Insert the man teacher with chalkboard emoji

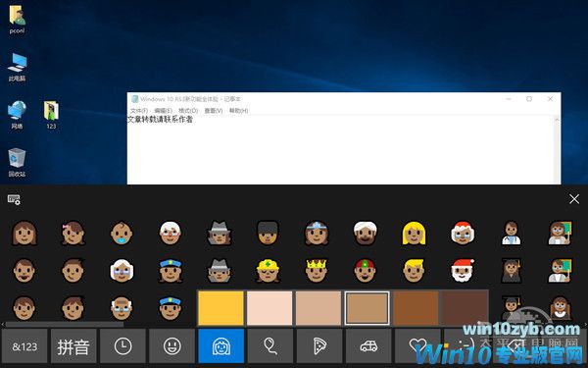pyautogui.click(x=560, y=271)
